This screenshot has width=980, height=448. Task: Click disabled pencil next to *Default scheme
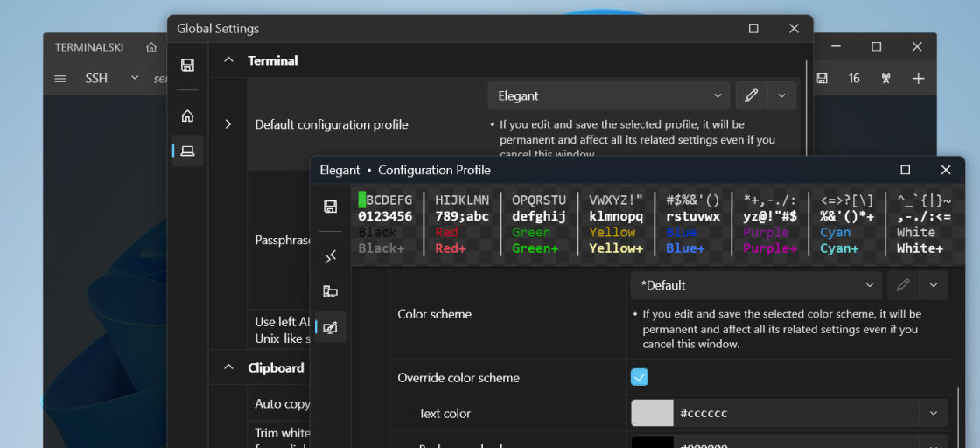pos(903,285)
